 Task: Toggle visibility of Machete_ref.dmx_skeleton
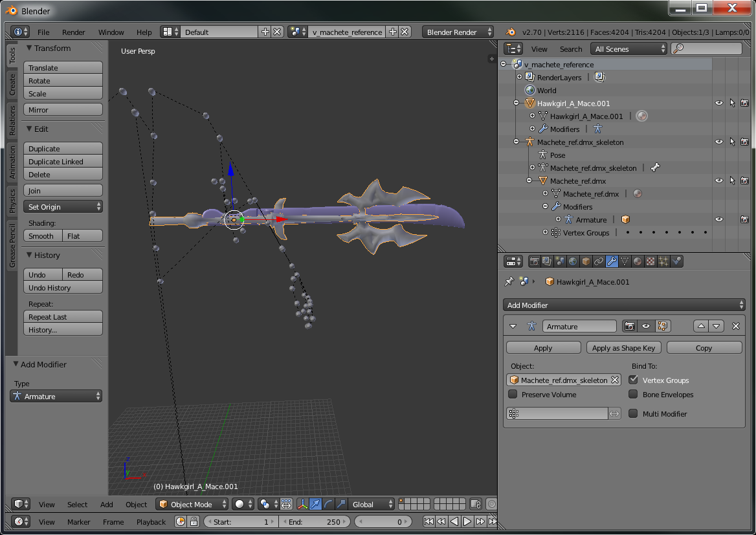719,142
